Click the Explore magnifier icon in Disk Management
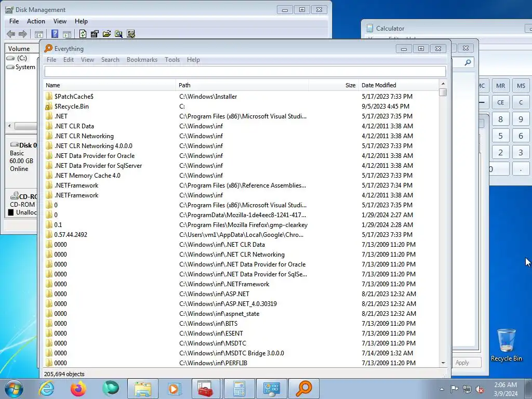532x399 pixels. [118, 34]
